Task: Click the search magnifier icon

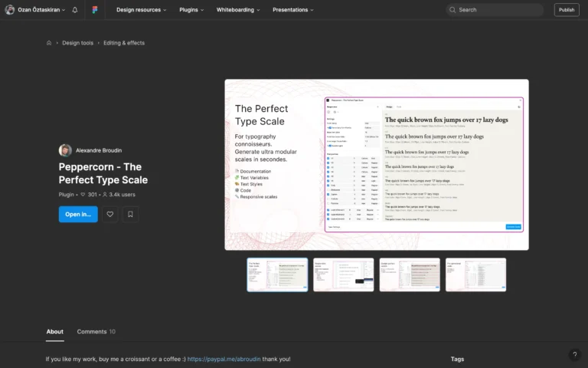Action: point(452,10)
